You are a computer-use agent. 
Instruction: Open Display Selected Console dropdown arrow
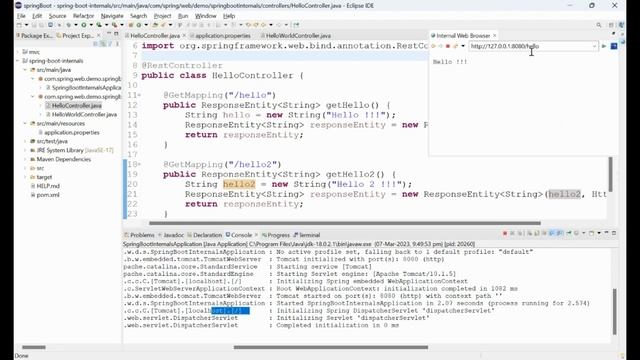tap(584, 233)
